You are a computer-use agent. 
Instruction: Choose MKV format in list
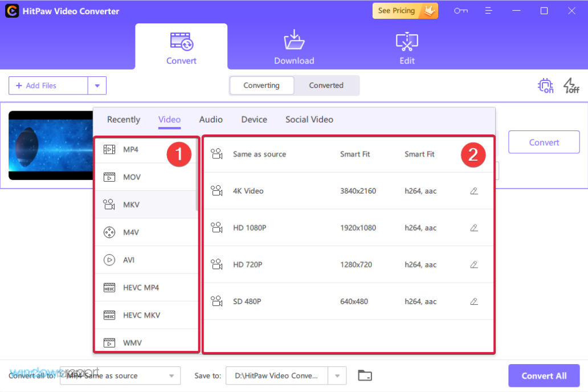pyautogui.click(x=146, y=205)
